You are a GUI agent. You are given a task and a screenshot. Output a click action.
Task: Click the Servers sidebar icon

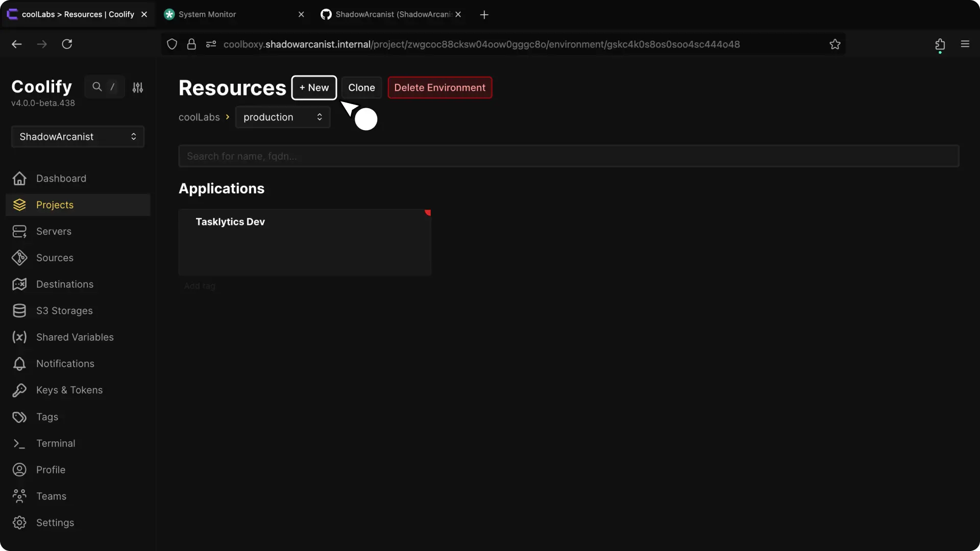click(x=19, y=232)
